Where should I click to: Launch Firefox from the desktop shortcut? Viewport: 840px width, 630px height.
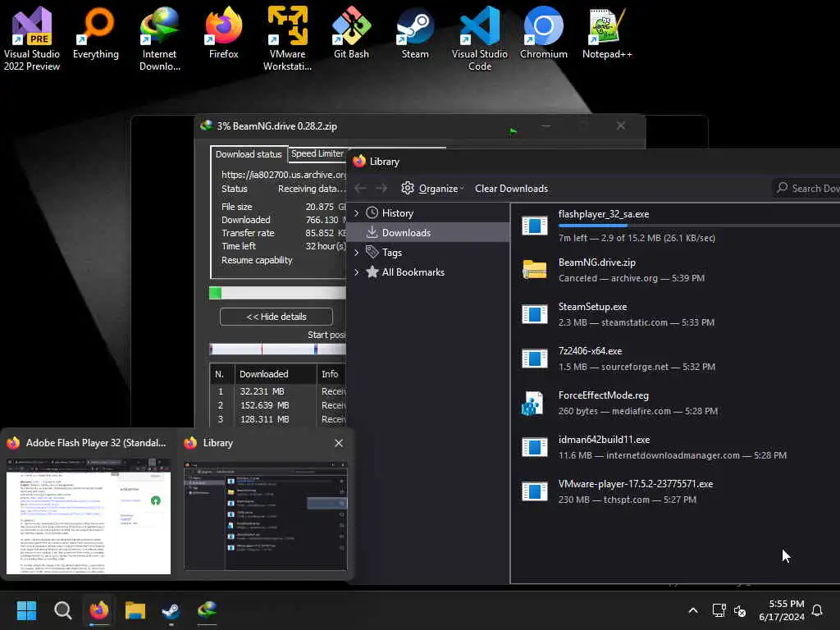click(223, 33)
